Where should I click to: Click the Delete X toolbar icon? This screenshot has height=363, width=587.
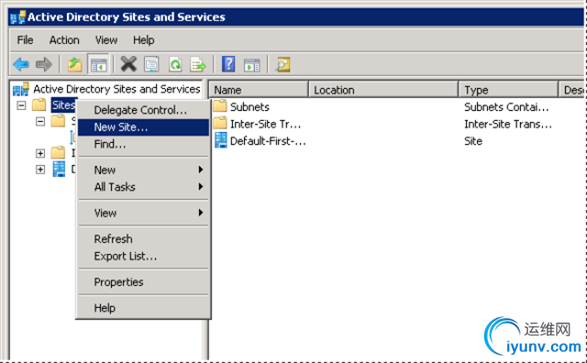[128, 64]
